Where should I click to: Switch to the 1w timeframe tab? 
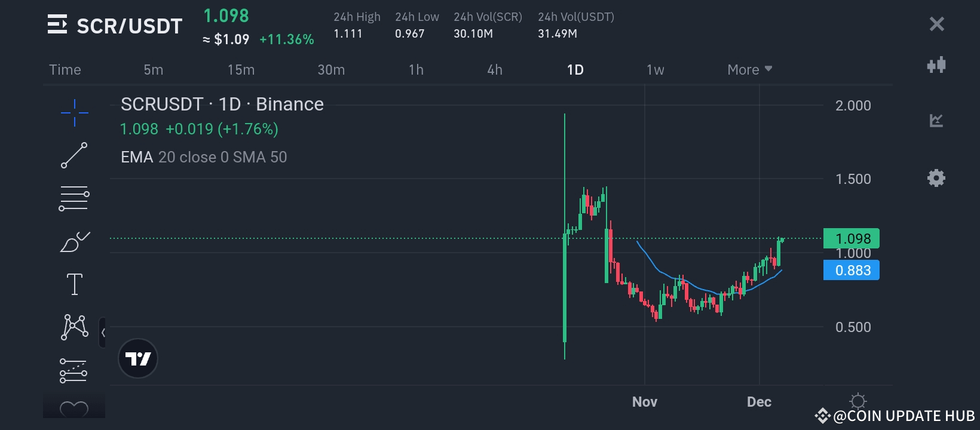click(655, 70)
